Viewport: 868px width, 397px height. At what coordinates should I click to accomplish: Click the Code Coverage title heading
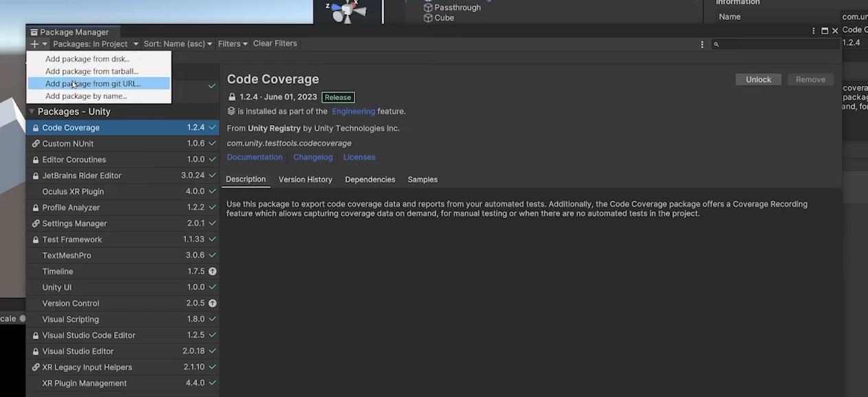tap(273, 79)
